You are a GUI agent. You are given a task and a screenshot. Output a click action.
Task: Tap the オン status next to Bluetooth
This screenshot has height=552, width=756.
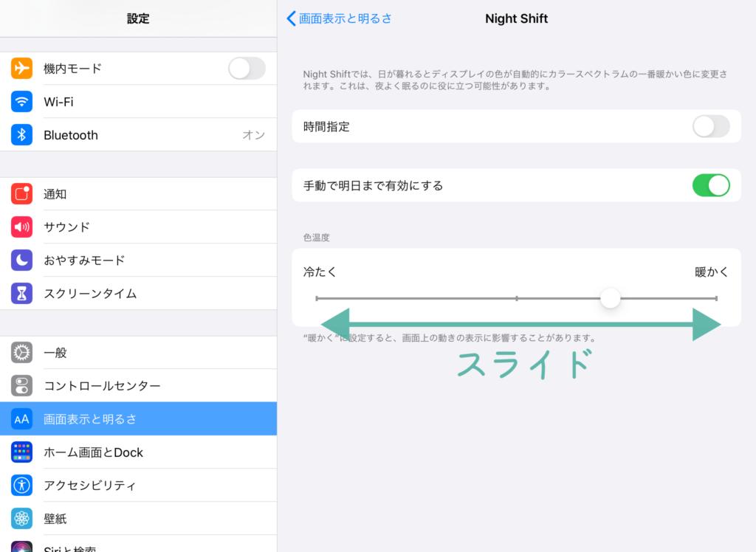point(254,135)
